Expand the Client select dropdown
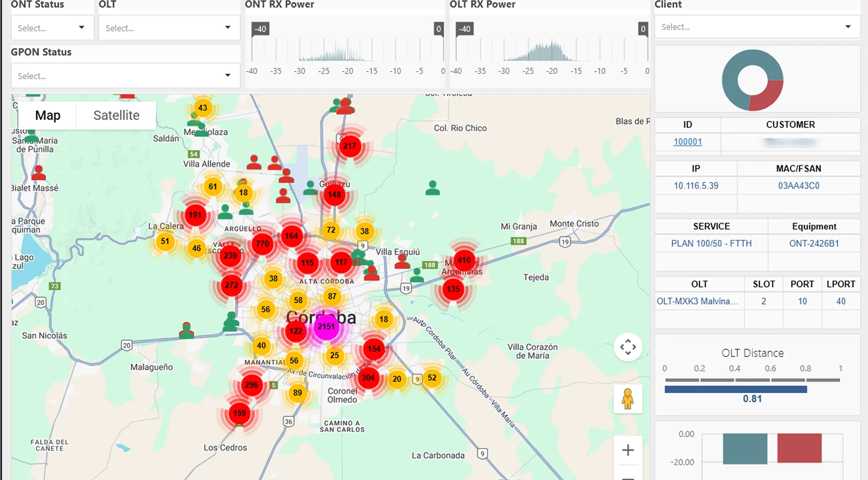The width and height of the screenshot is (868, 480). click(757, 27)
